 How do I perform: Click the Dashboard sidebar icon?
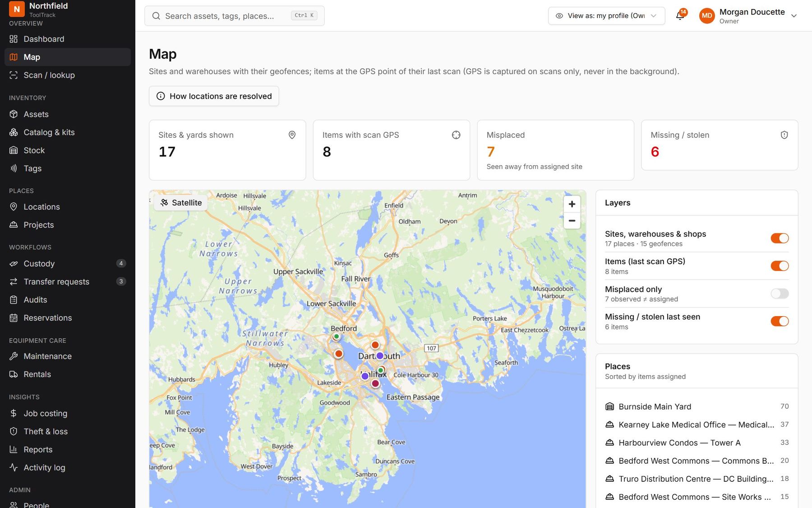tap(14, 39)
